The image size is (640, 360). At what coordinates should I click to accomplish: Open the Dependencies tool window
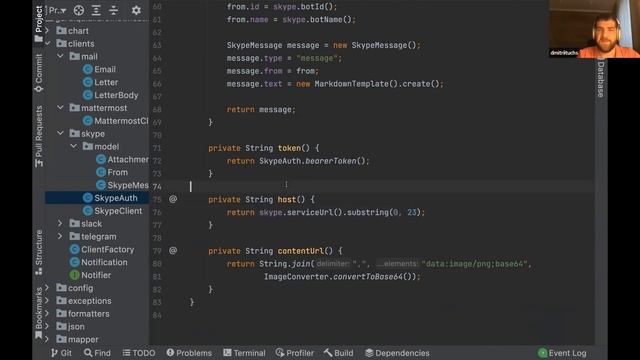click(397, 353)
